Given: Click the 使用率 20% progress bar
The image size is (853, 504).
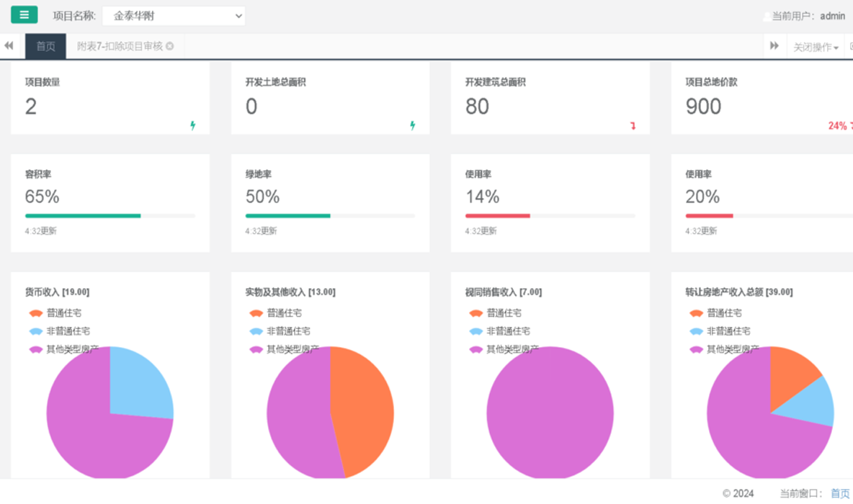Looking at the screenshot, I should (x=769, y=216).
